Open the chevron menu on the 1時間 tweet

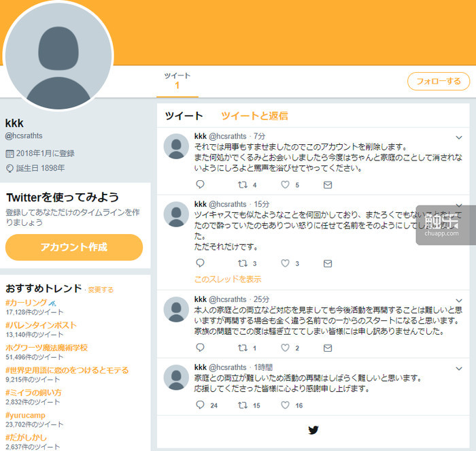(x=459, y=369)
